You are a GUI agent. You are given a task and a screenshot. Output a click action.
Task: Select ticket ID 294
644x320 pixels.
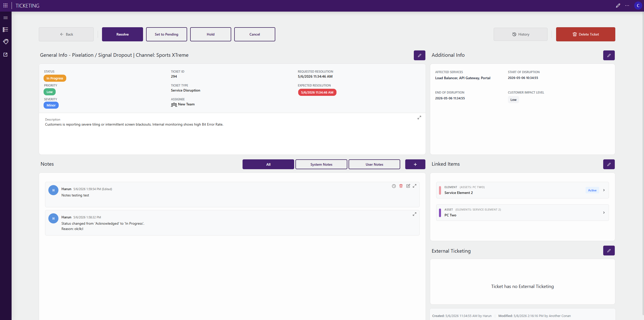(x=174, y=77)
